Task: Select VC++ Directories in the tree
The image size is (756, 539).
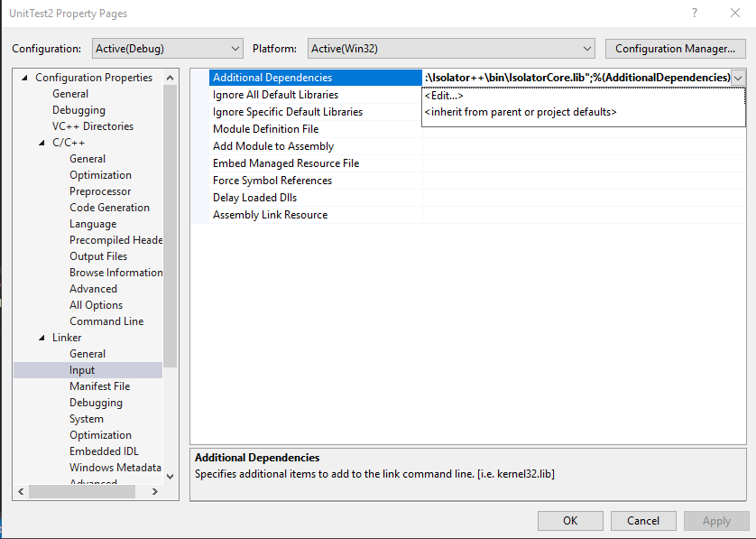Action: click(92, 126)
